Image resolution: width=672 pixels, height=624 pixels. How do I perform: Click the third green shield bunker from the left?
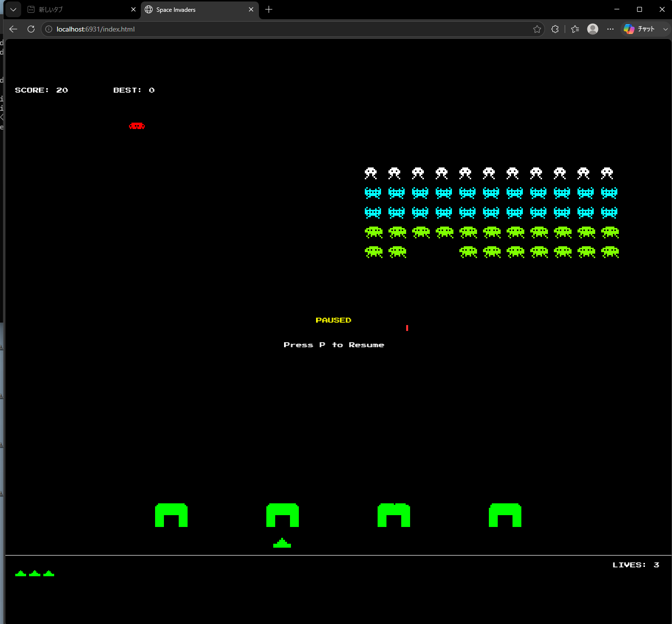(394, 515)
